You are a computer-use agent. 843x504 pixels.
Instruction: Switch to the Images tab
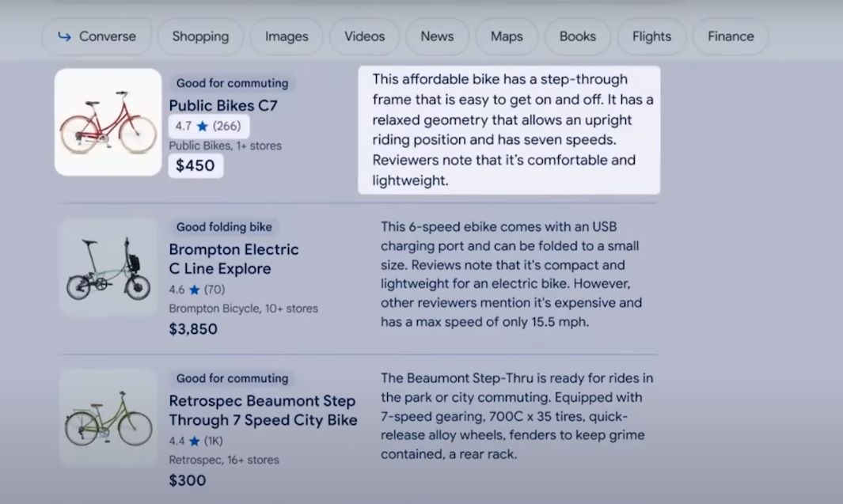pos(287,36)
